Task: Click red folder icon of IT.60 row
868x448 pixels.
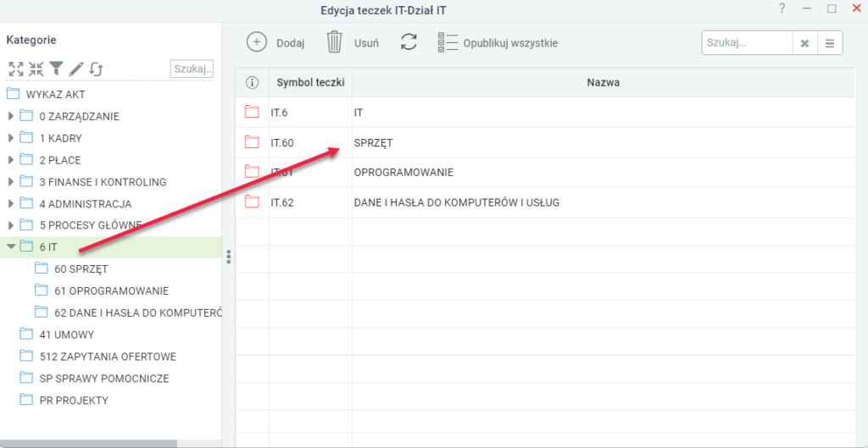Action: (252, 142)
